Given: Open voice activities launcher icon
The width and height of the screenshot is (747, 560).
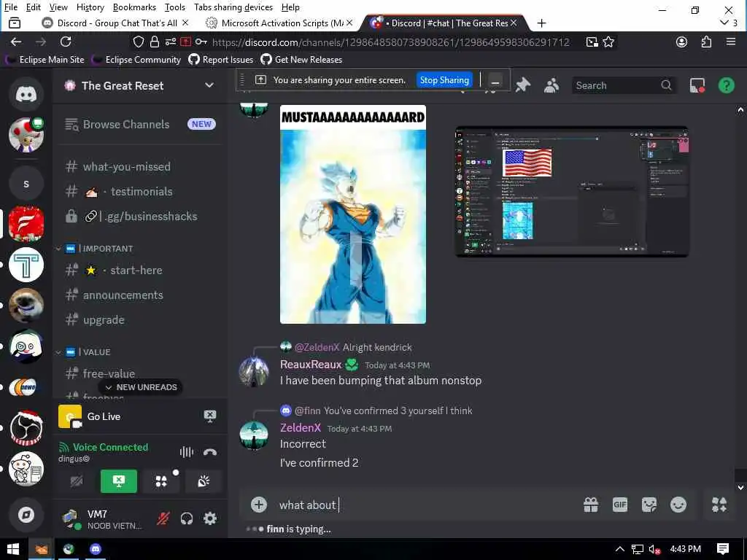Looking at the screenshot, I should tap(161, 481).
